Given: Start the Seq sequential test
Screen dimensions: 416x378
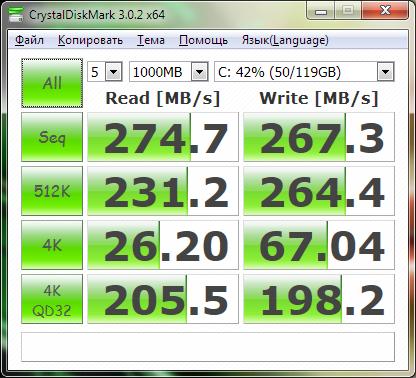Looking at the screenshot, I should pyautogui.click(x=52, y=137).
